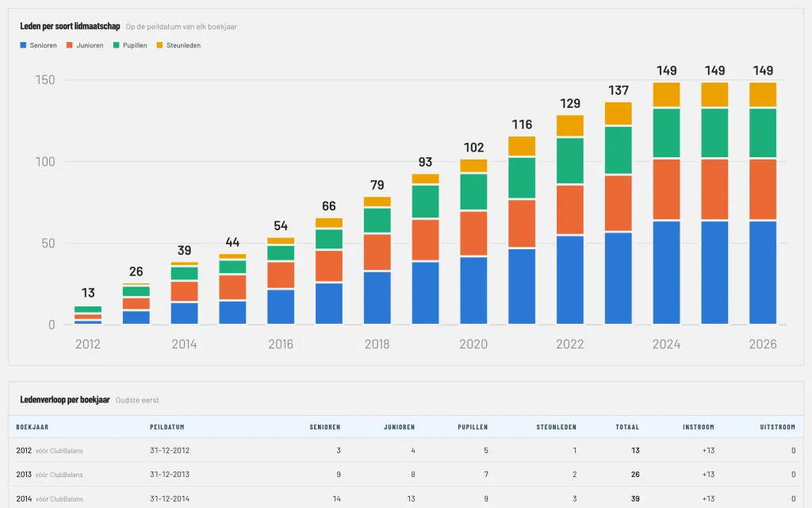Sort by the INSTROOM column header
The height and width of the screenshot is (508, 812).
pyautogui.click(x=699, y=427)
